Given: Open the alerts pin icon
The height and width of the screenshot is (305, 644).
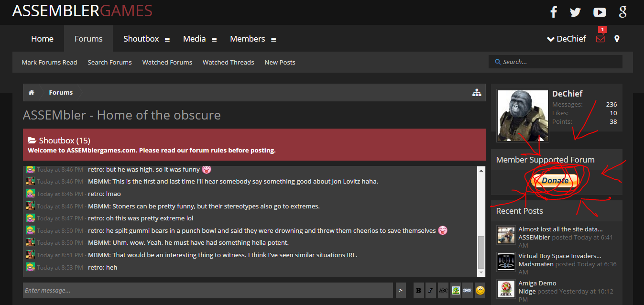Looking at the screenshot, I should tap(617, 39).
